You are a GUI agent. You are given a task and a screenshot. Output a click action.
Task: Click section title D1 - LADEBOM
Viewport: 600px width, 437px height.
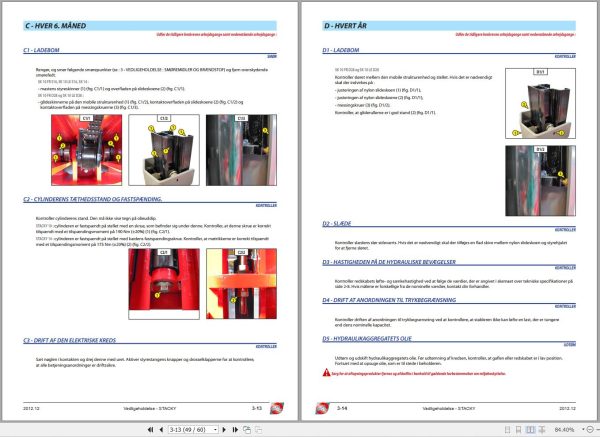(341, 50)
